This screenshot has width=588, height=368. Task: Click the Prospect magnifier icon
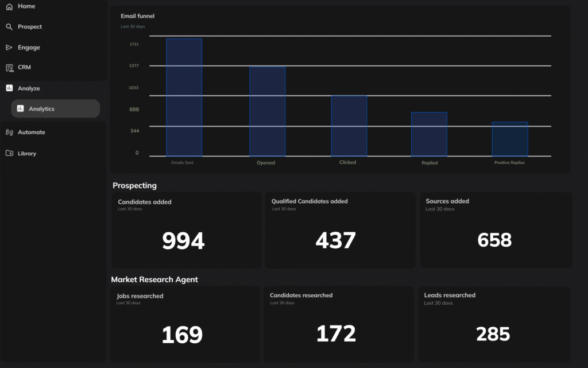point(9,27)
